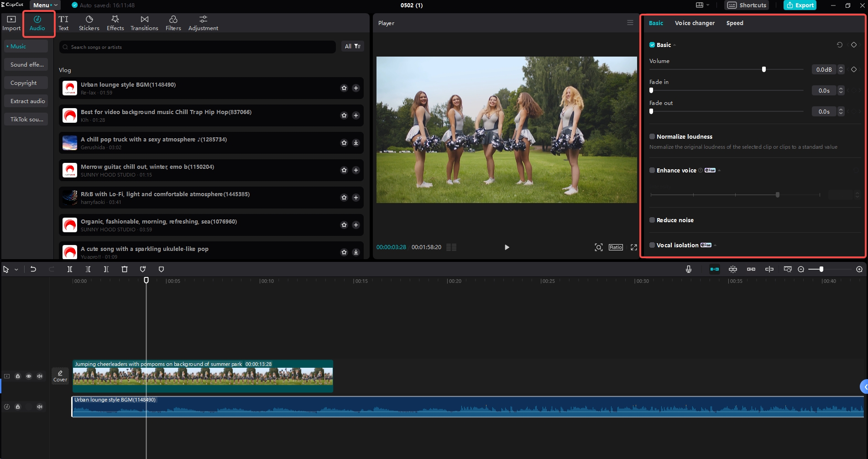Open the All filter dropdown for music
868x459 pixels.
coord(352,47)
